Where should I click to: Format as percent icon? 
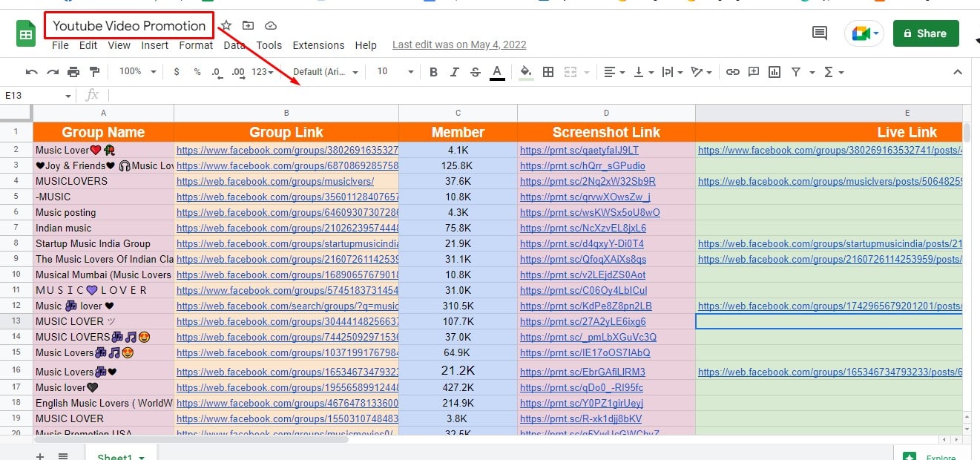point(197,72)
